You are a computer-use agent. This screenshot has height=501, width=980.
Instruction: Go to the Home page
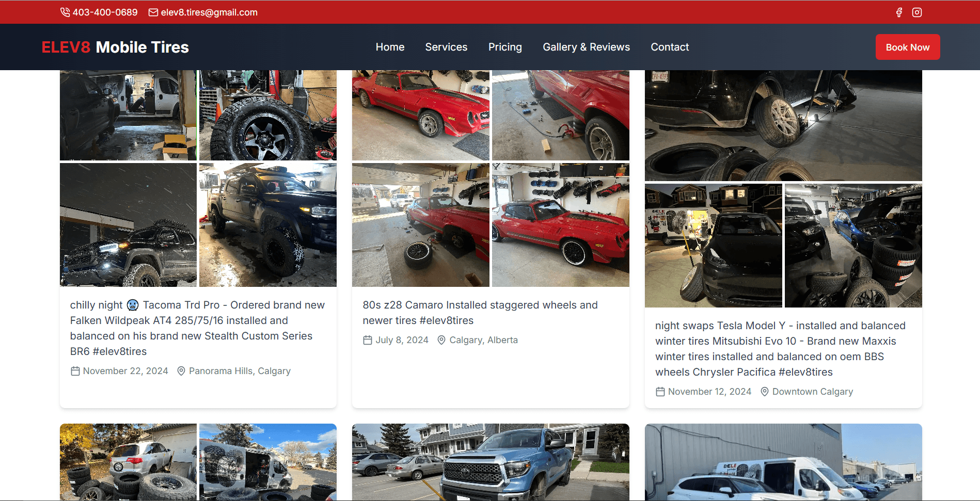click(390, 47)
